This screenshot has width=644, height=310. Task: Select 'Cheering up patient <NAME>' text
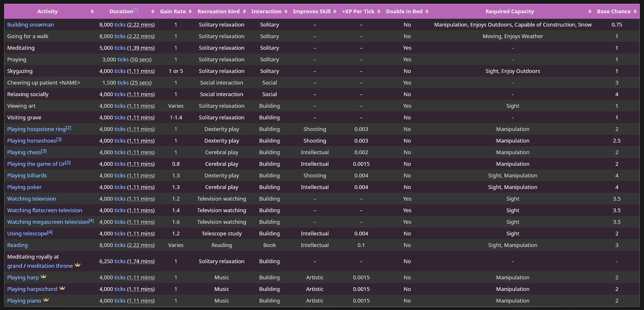[44, 83]
